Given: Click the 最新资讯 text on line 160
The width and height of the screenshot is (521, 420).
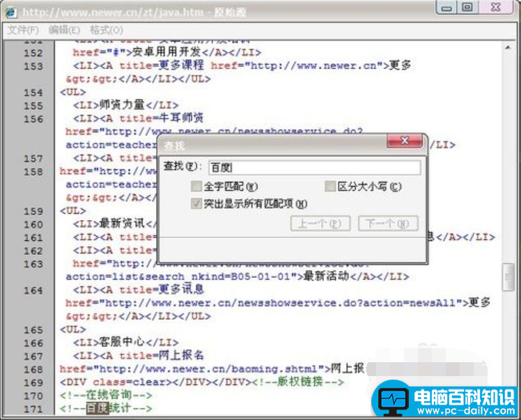Looking at the screenshot, I should click(122, 224).
